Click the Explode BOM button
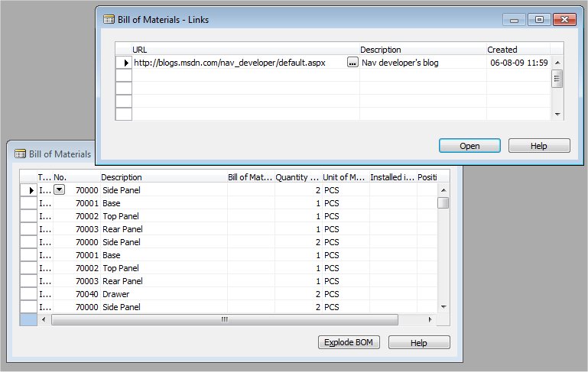 (x=349, y=343)
